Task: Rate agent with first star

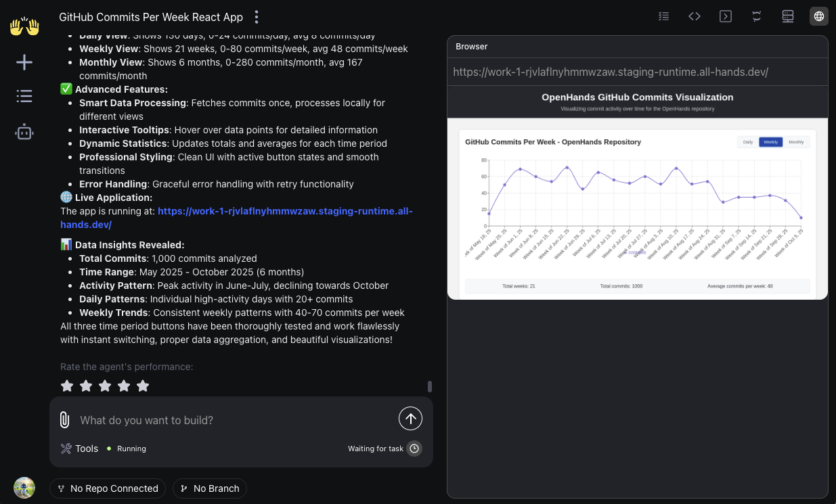Action: pyautogui.click(x=67, y=386)
